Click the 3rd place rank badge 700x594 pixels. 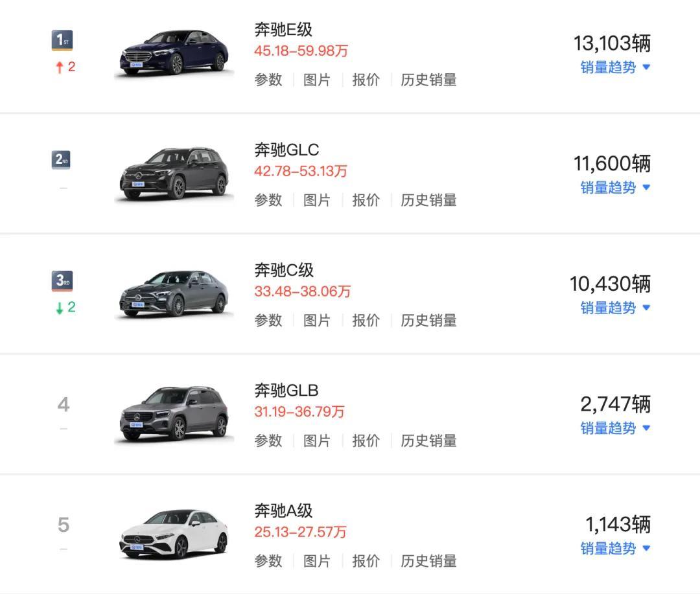[62, 280]
